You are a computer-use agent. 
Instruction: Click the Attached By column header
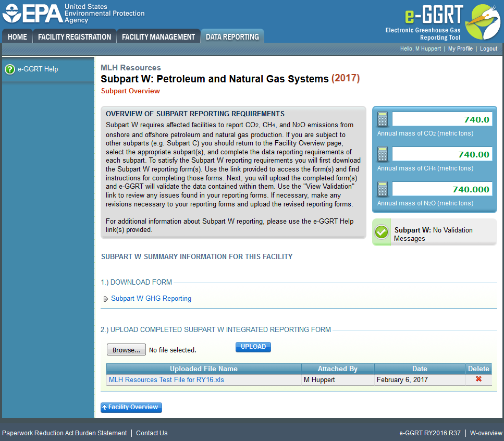click(338, 369)
